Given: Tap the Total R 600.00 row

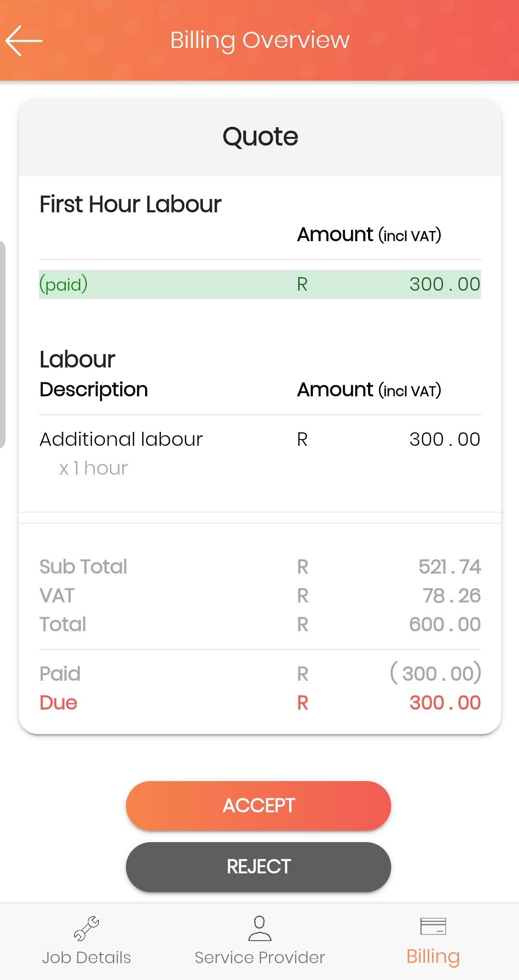Looking at the screenshot, I should (260, 625).
